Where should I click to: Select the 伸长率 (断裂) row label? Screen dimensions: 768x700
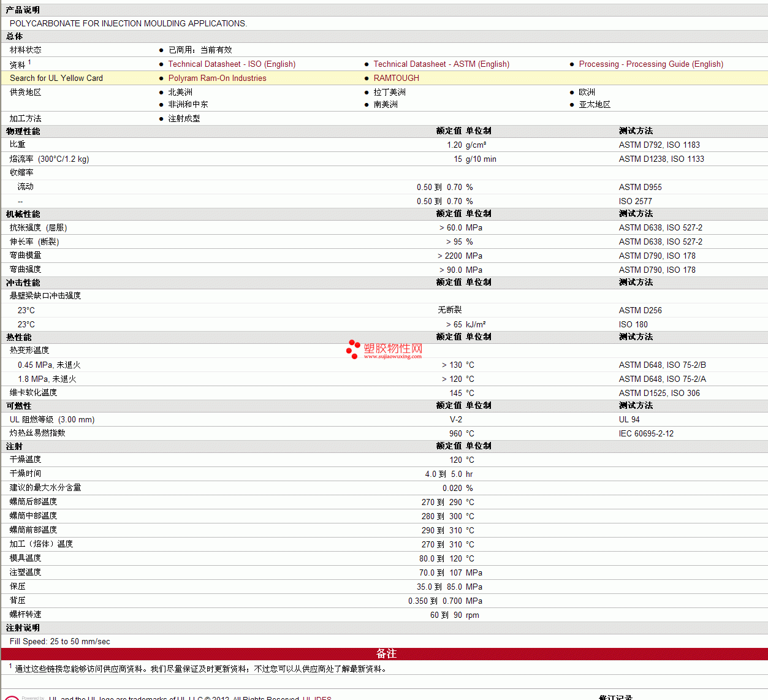34,242
